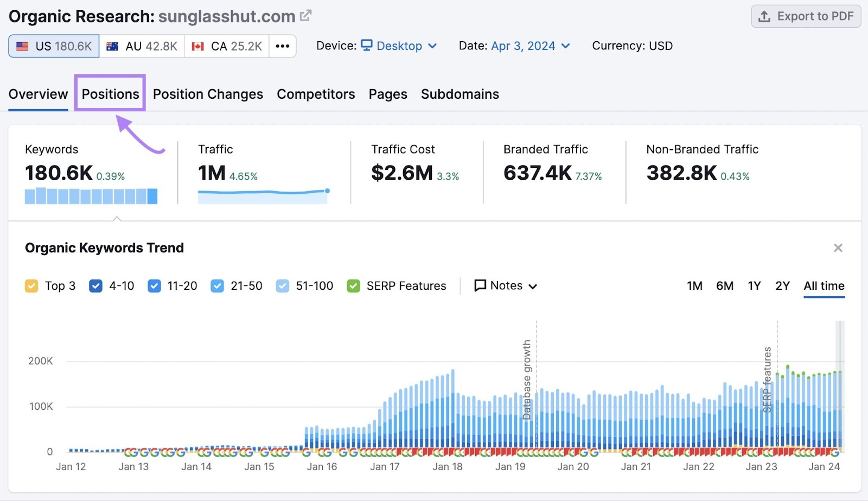868x501 pixels.
Task: Open sunglasshut.com via external link icon
Action: click(x=305, y=15)
